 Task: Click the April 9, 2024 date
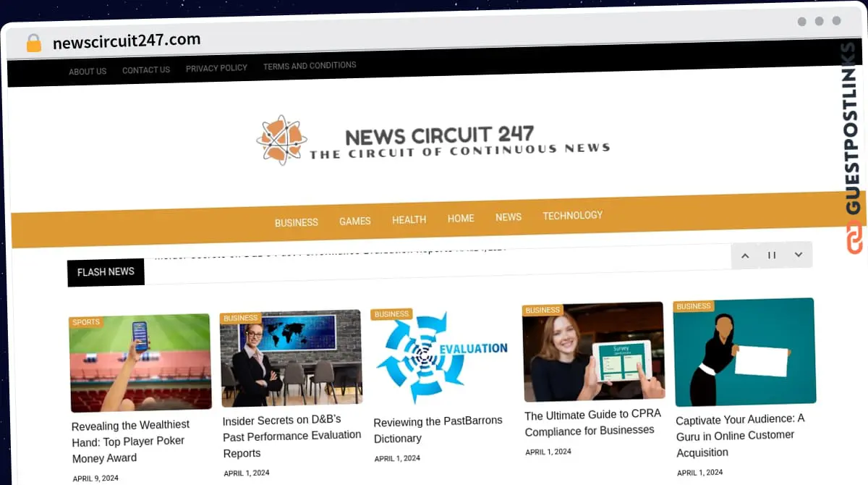tap(95, 478)
